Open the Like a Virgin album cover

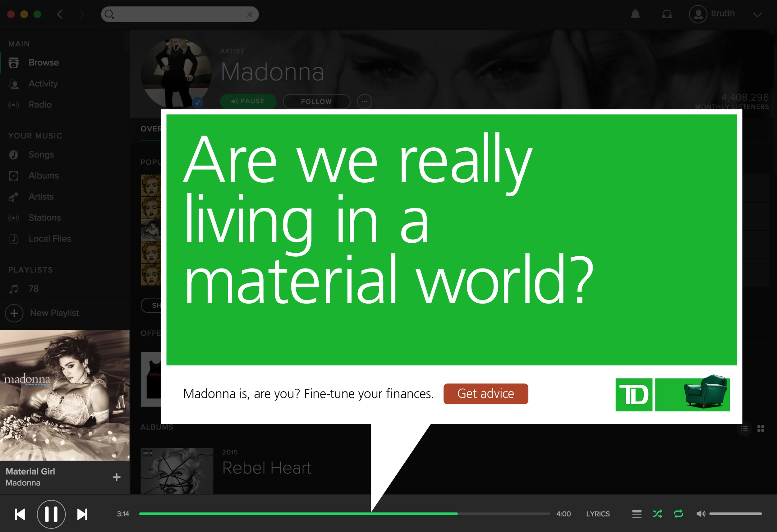tap(65, 395)
